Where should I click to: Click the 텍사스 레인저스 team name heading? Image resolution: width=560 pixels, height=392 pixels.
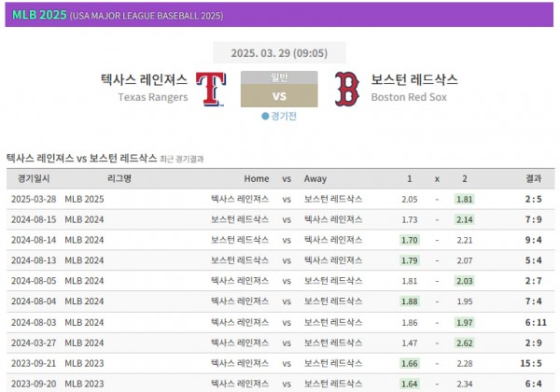144,80
